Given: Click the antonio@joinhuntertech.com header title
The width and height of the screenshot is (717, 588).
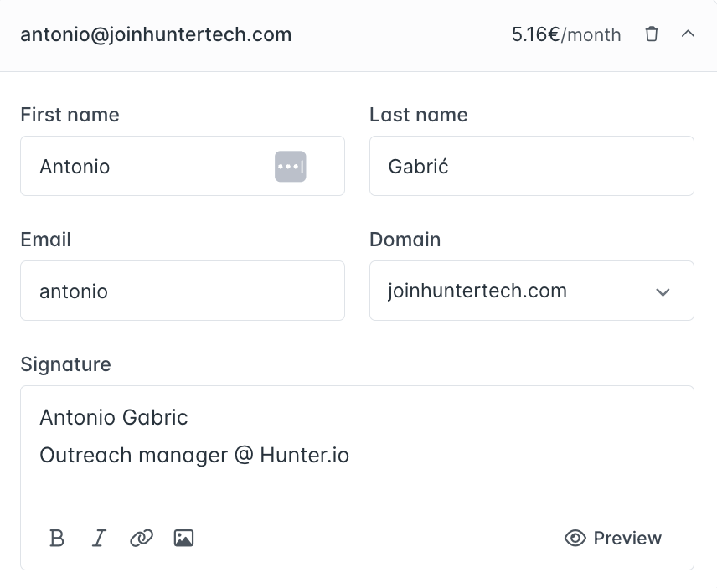Looking at the screenshot, I should (156, 34).
